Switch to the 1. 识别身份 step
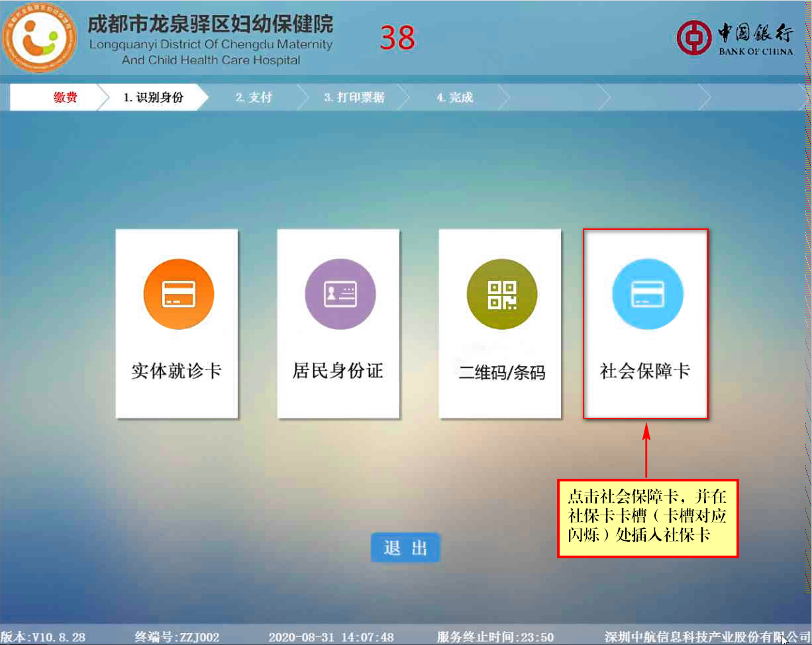 pos(153,97)
